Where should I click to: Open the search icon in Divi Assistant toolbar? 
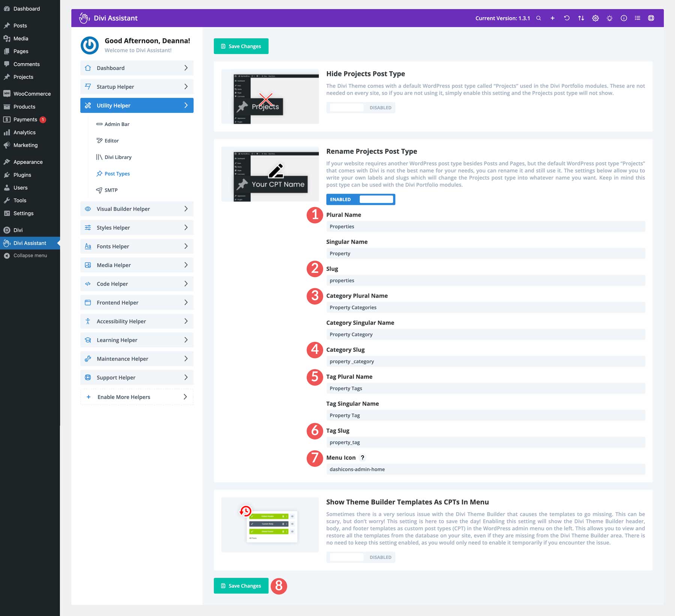[538, 18]
